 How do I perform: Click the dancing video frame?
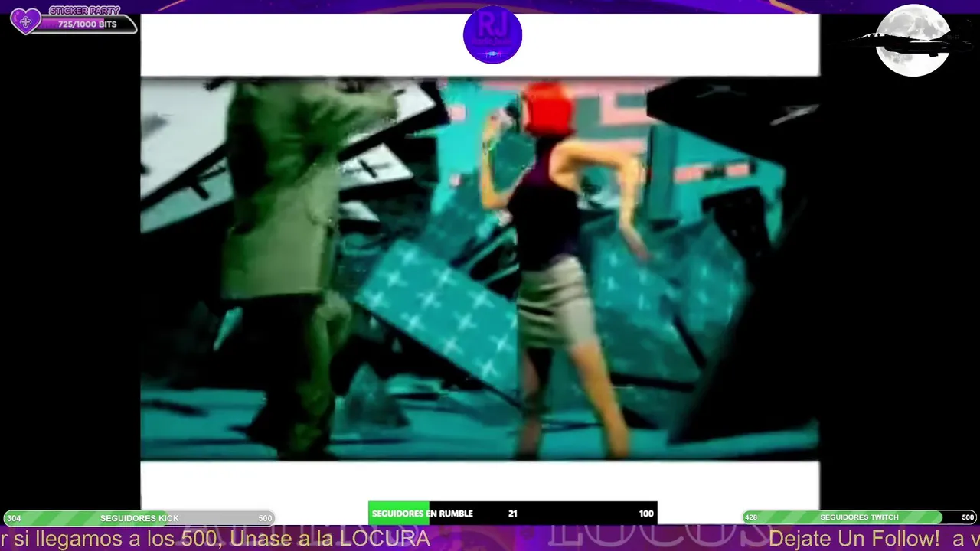tap(479, 268)
